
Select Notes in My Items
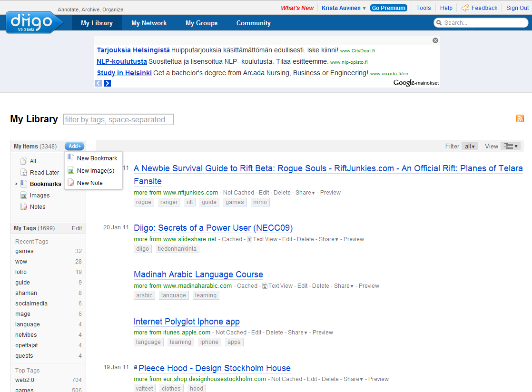coord(38,207)
